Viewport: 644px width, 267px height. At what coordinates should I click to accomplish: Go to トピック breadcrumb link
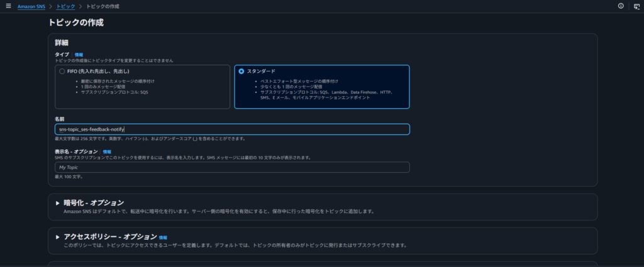pos(65,6)
